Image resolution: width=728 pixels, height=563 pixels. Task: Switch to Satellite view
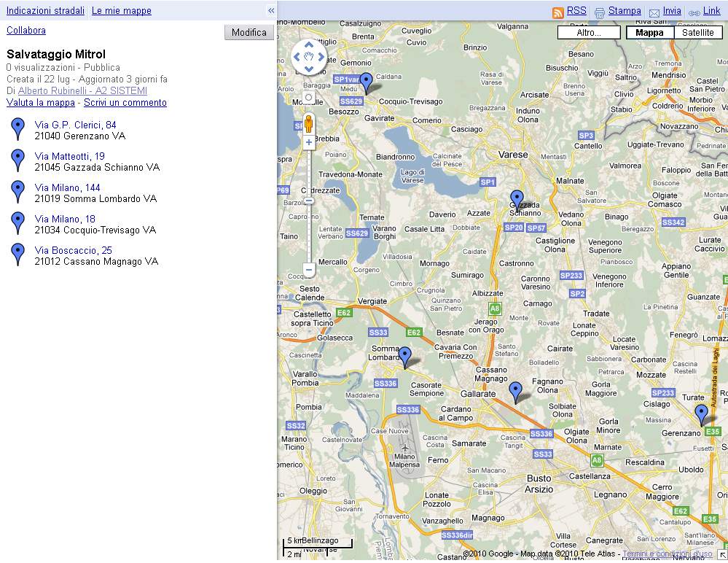click(x=698, y=33)
